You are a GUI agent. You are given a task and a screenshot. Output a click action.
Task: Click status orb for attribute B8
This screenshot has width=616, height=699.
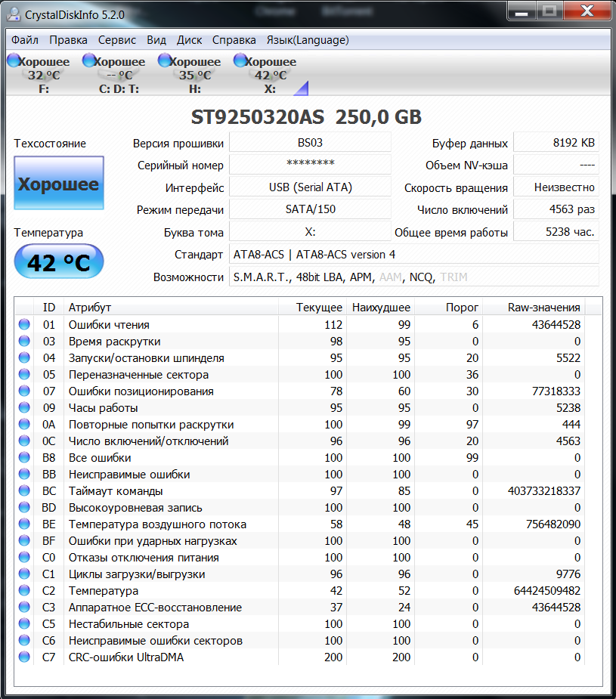(x=24, y=457)
